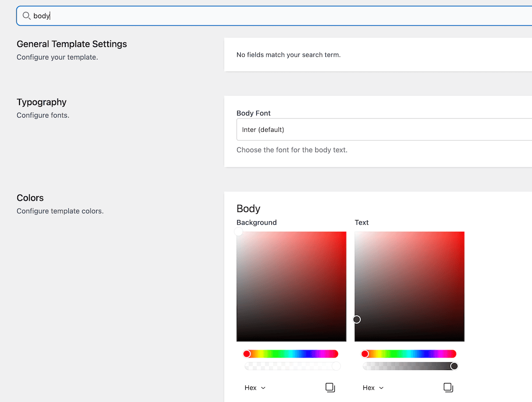Screen dimensions: 532x402
Task: Select bright red corner in Background picker
Action: coord(344,234)
